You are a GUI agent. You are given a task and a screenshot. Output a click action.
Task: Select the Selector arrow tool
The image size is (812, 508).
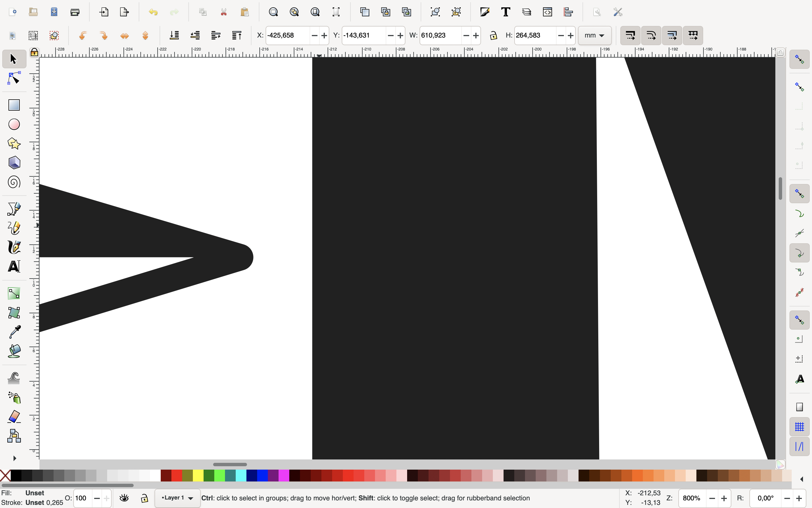tap(14, 59)
